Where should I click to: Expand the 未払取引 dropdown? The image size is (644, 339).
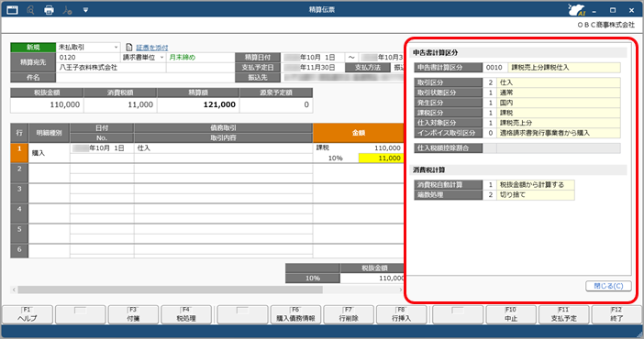click(116, 48)
